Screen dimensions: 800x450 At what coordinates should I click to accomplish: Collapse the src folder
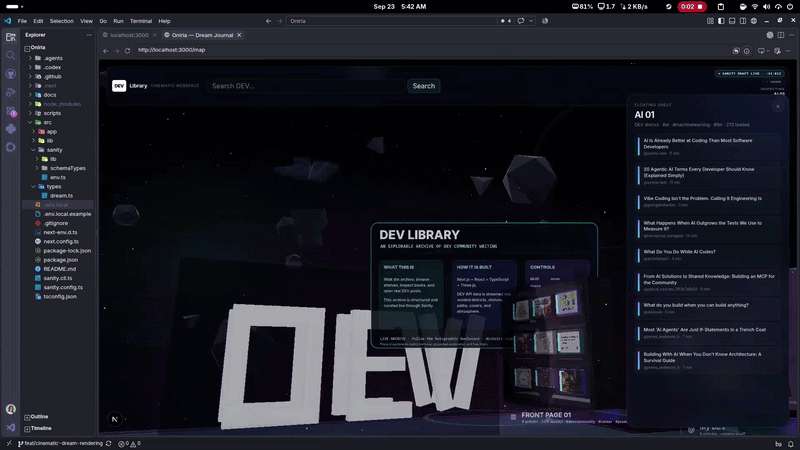coord(58,122)
